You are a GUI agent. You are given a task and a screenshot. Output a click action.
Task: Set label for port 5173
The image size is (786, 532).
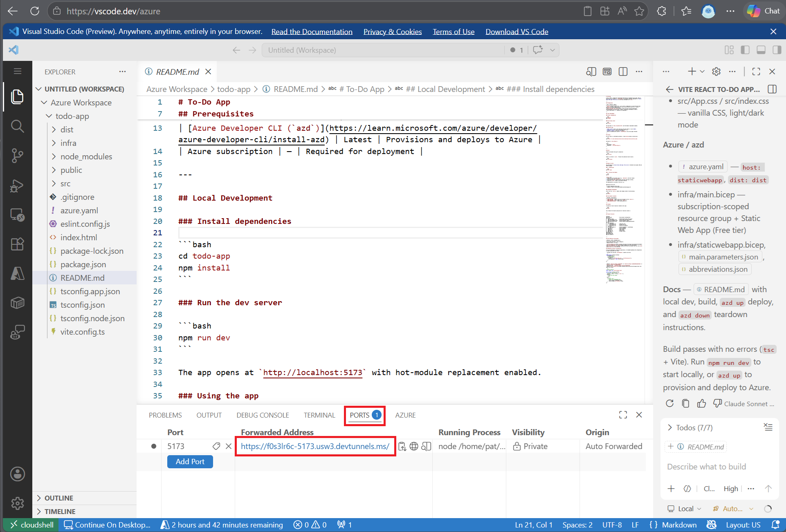tap(216, 446)
